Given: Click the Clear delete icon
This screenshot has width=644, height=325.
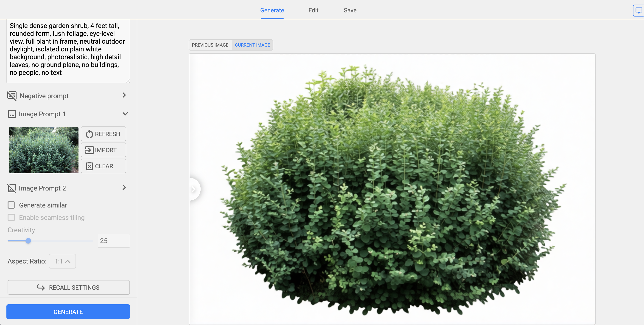Looking at the screenshot, I should (x=89, y=166).
